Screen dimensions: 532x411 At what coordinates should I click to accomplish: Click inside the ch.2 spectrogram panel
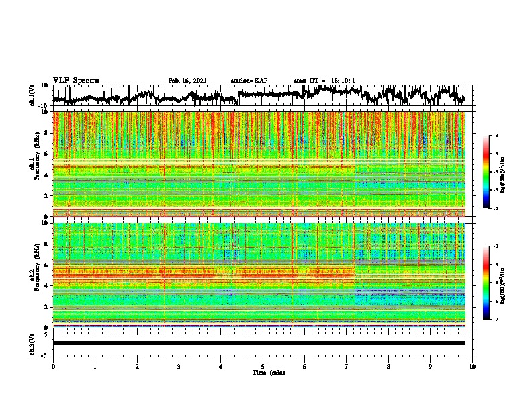(259, 275)
